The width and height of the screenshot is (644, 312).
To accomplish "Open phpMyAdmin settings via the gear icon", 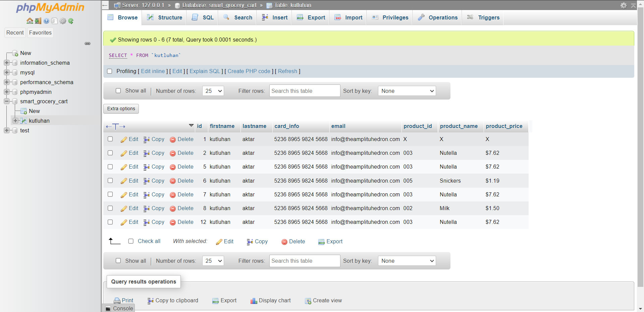I will tap(623, 5).
